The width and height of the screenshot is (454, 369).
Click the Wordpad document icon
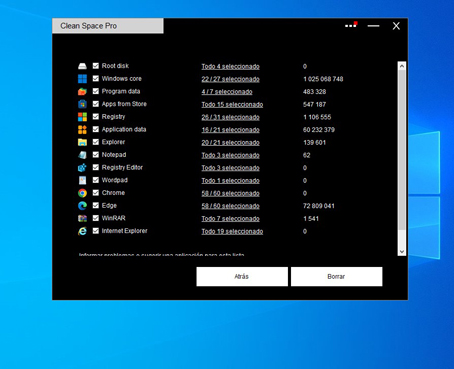pos(82,180)
